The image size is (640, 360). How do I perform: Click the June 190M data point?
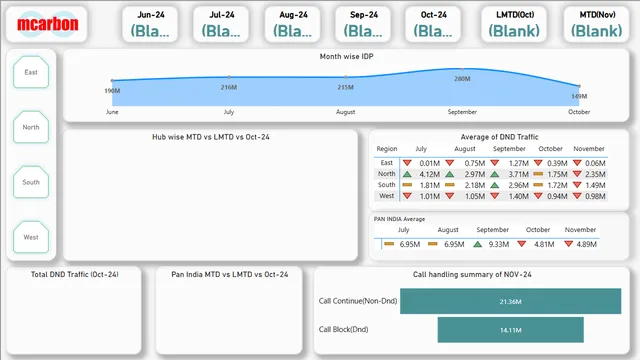pyautogui.click(x=112, y=81)
